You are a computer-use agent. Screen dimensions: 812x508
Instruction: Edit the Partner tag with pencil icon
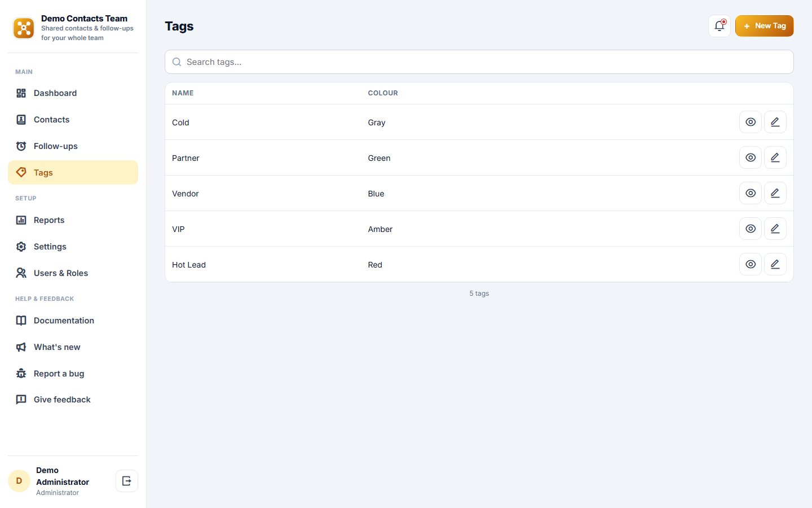tap(775, 157)
